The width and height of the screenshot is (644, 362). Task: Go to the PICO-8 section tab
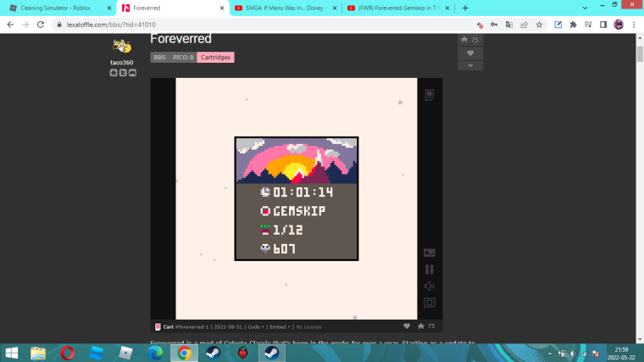183,57
